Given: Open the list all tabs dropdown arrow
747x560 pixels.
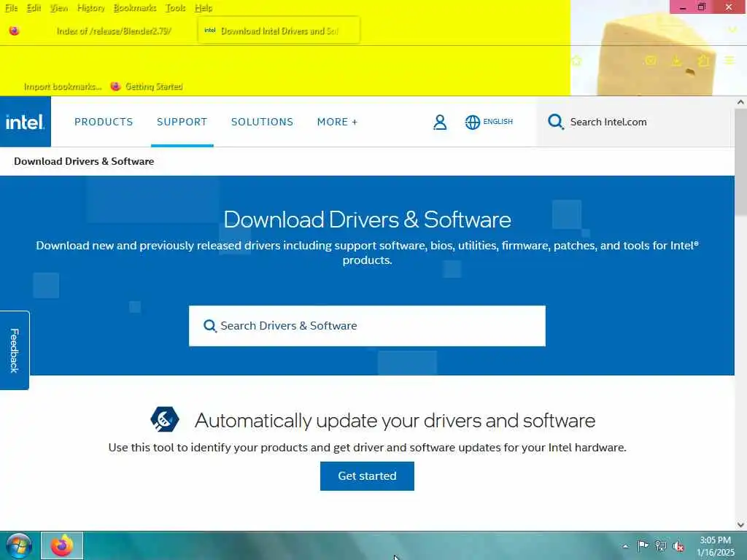Looking at the screenshot, I should pyautogui.click(x=732, y=30).
